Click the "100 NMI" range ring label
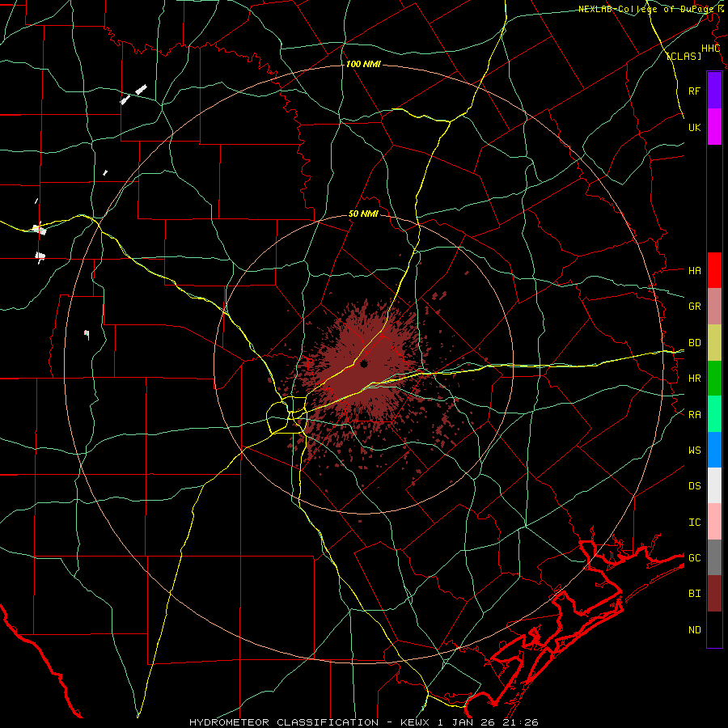 tap(363, 64)
